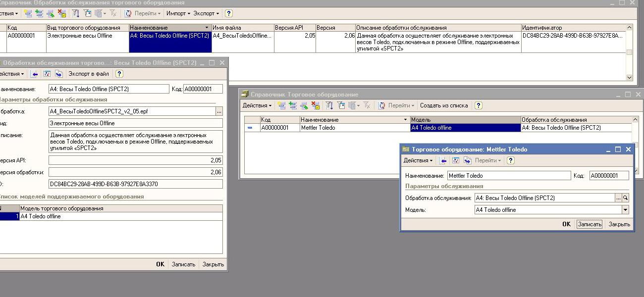The image size is (644, 297).
Task: Click the reread icon in the Весы Toledo Offline form toolbar
Action: pos(47,74)
